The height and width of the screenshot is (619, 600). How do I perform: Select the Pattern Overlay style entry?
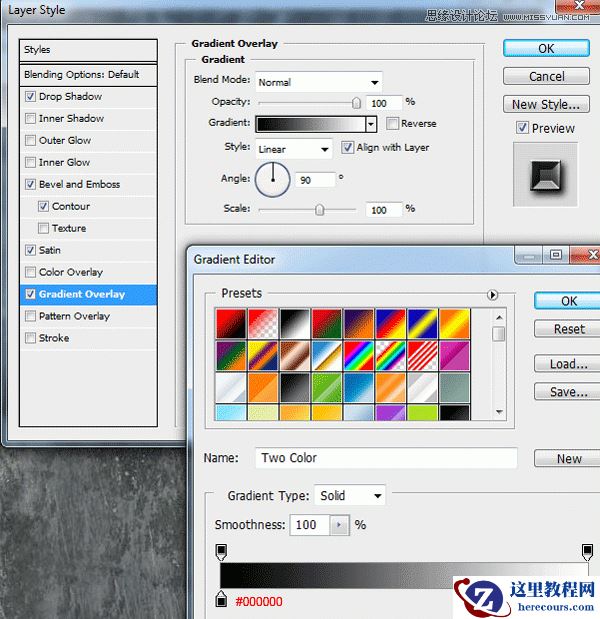[x=88, y=316]
